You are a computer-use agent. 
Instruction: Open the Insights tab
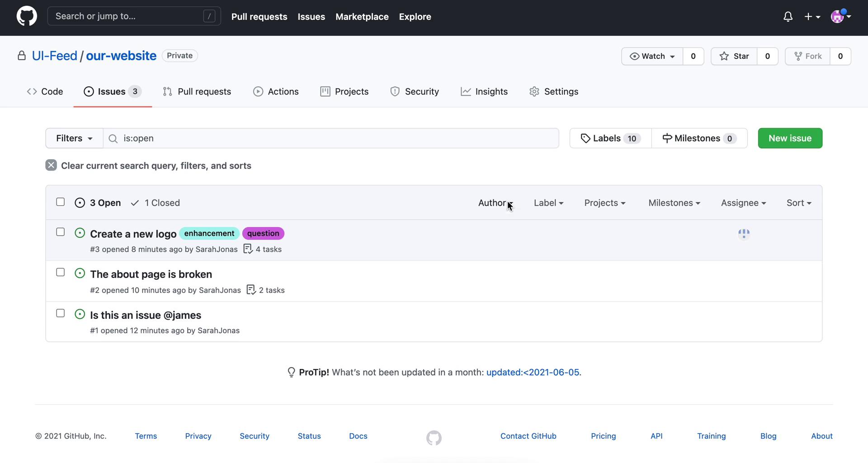tap(484, 91)
